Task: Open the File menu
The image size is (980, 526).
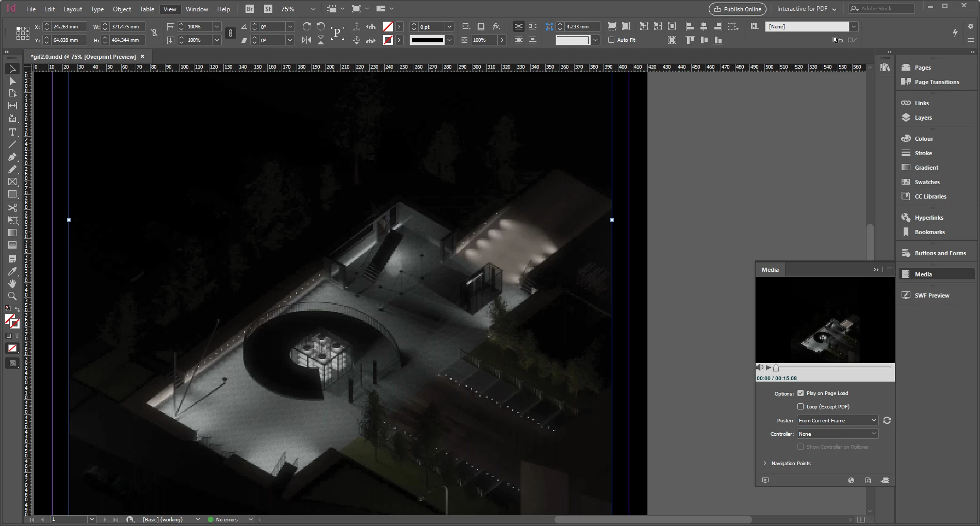Action: (x=31, y=9)
